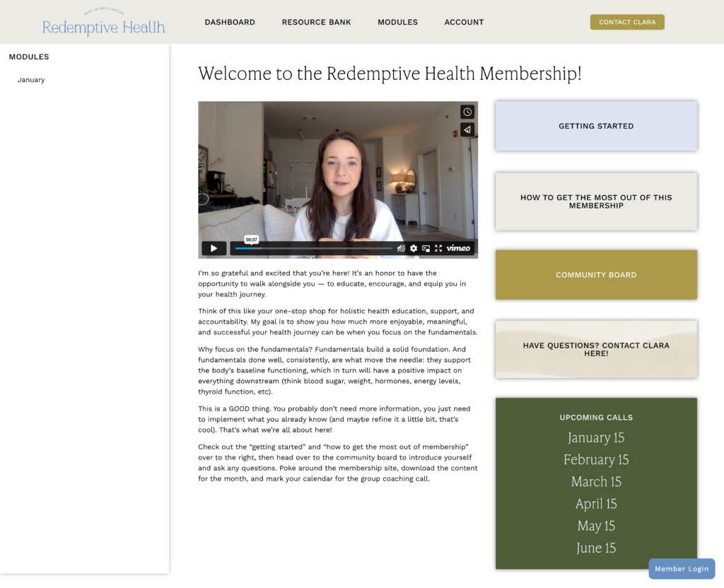Click the March 15 upcoming call

click(596, 482)
